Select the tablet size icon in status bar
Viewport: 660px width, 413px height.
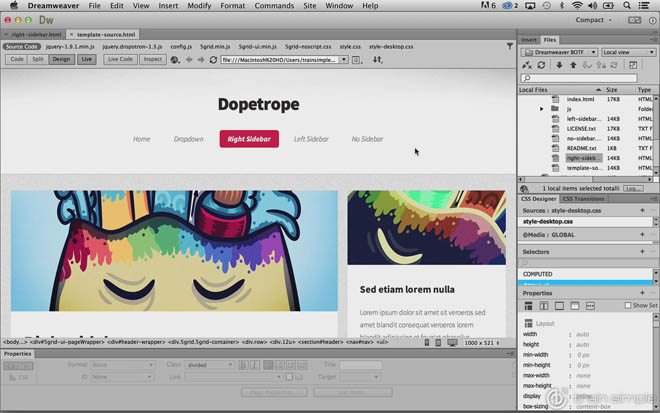click(438, 343)
